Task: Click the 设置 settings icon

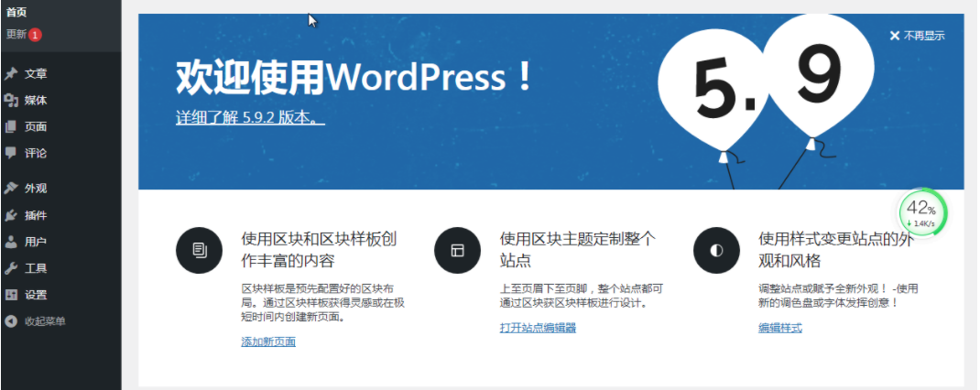Action: (11, 296)
